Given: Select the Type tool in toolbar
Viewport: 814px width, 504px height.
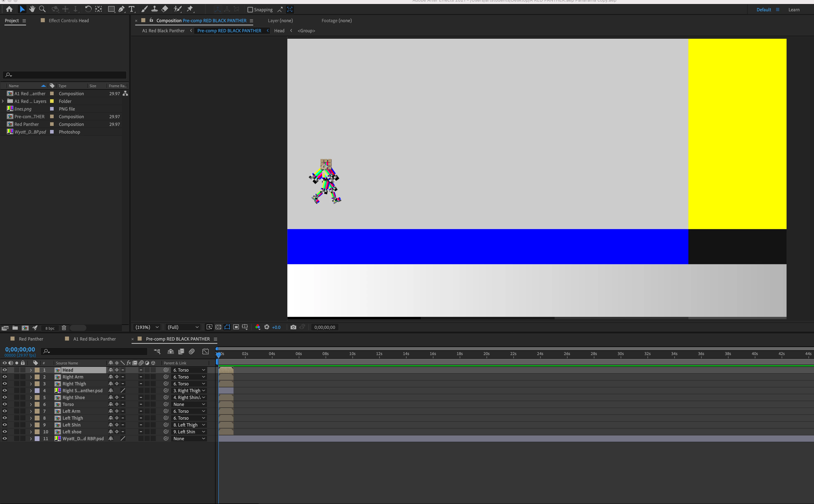Looking at the screenshot, I should 132,9.
